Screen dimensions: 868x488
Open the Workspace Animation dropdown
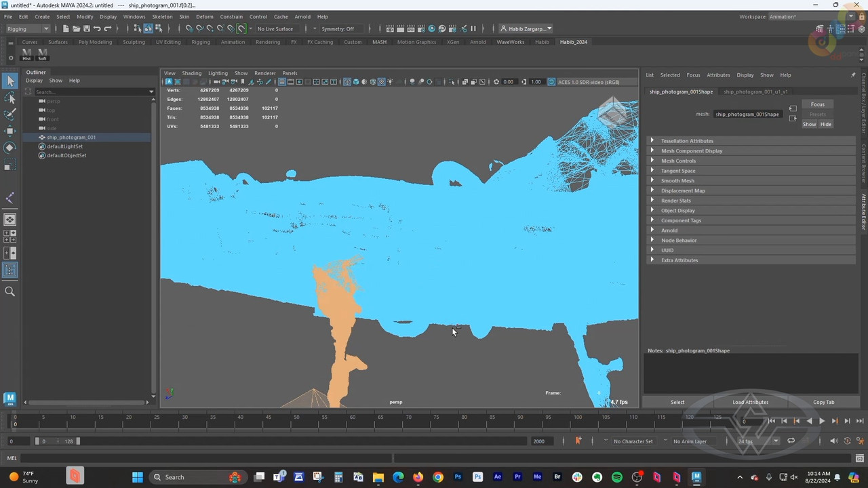click(811, 16)
